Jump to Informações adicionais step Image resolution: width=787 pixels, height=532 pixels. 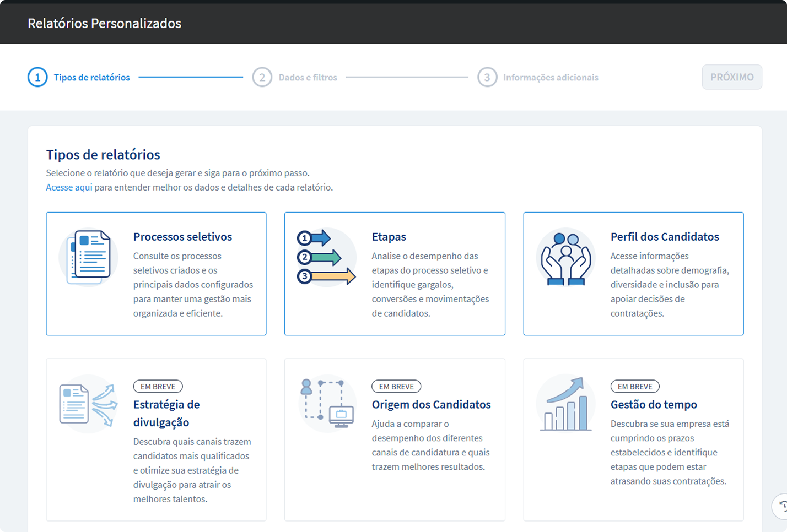coord(551,78)
